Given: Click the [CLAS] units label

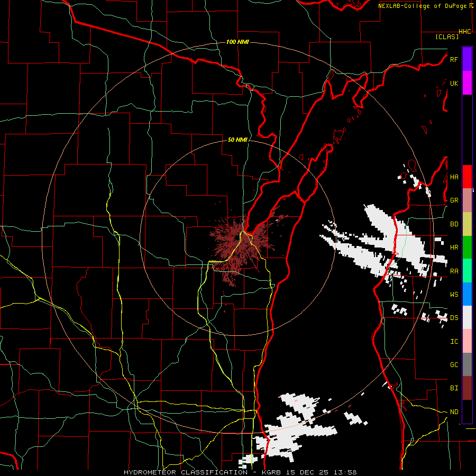Looking at the screenshot, I should 447,37.
